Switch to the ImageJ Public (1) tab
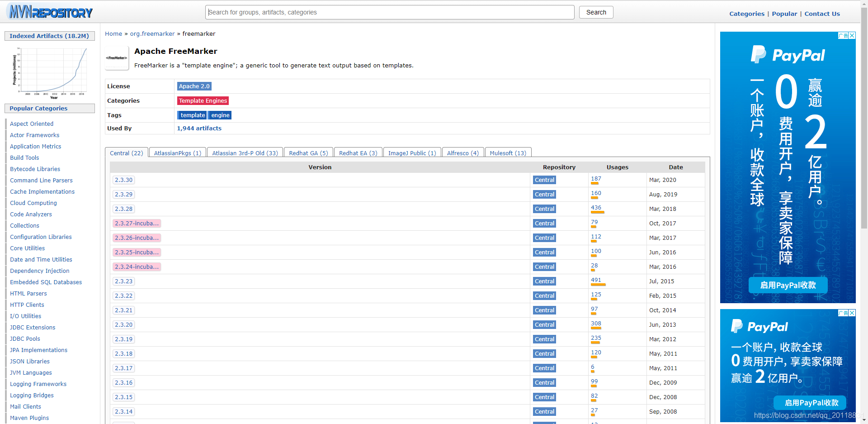The image size is (868, 424). pos(412,153)
